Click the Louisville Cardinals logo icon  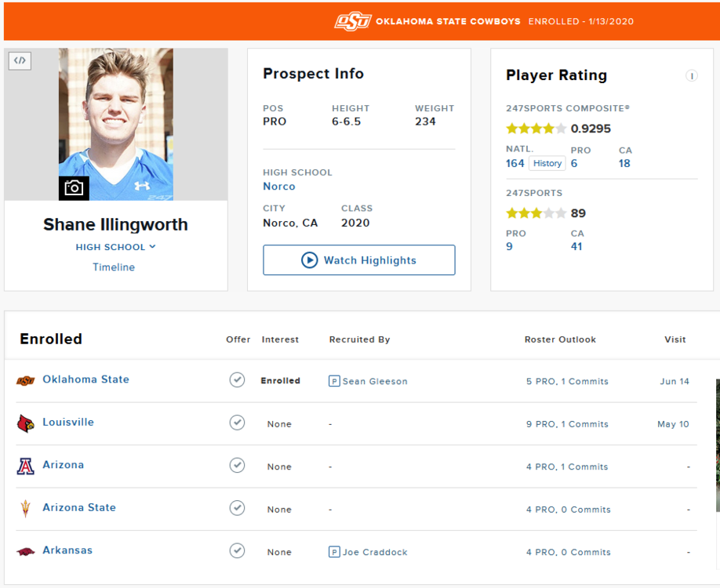tap(26, 423)
